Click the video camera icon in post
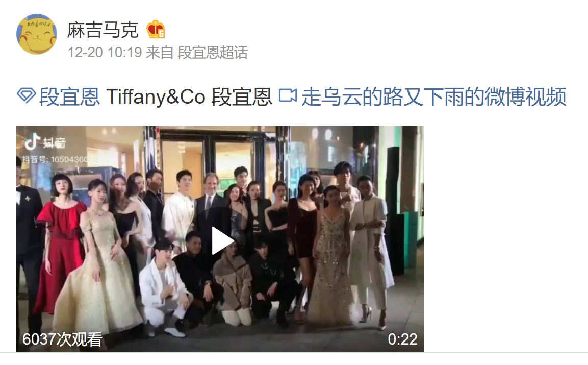 click(288, 95)
